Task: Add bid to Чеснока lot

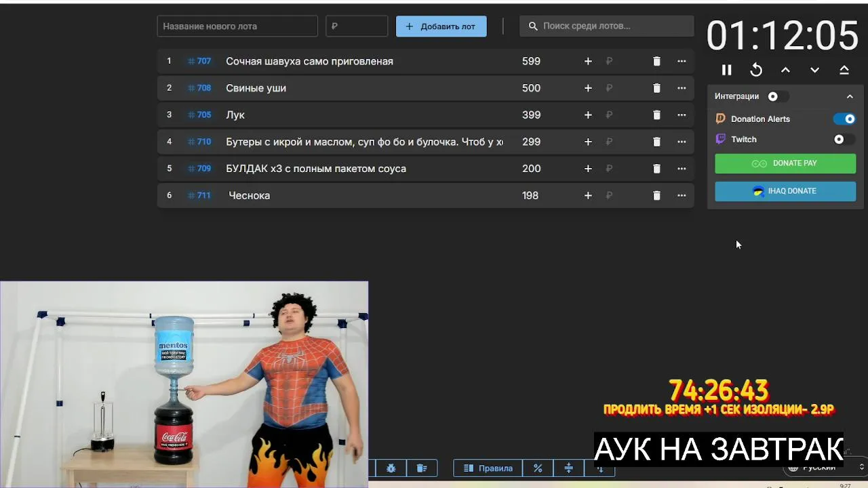Action: click(588, 195)
